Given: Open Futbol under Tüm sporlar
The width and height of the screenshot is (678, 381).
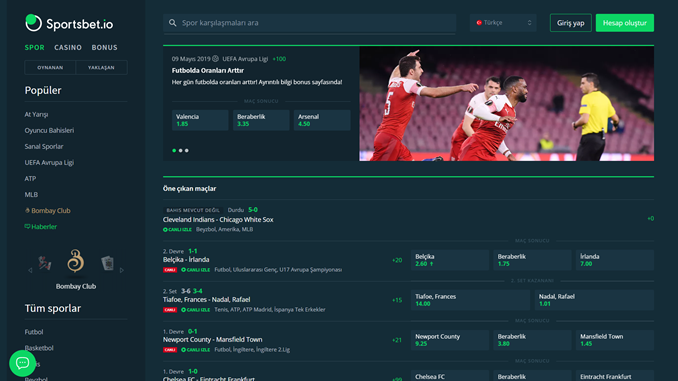Looking at the screenshot, I should point(34,332).
